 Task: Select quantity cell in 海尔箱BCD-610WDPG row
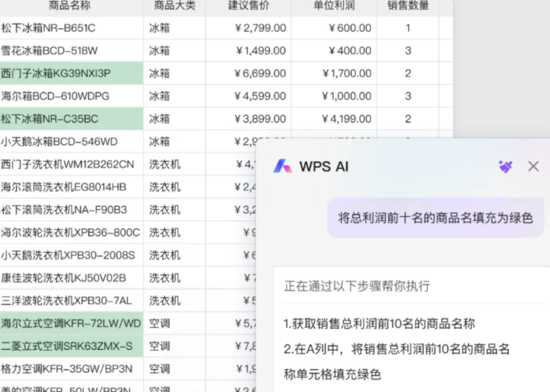click(x=407, y=96)
